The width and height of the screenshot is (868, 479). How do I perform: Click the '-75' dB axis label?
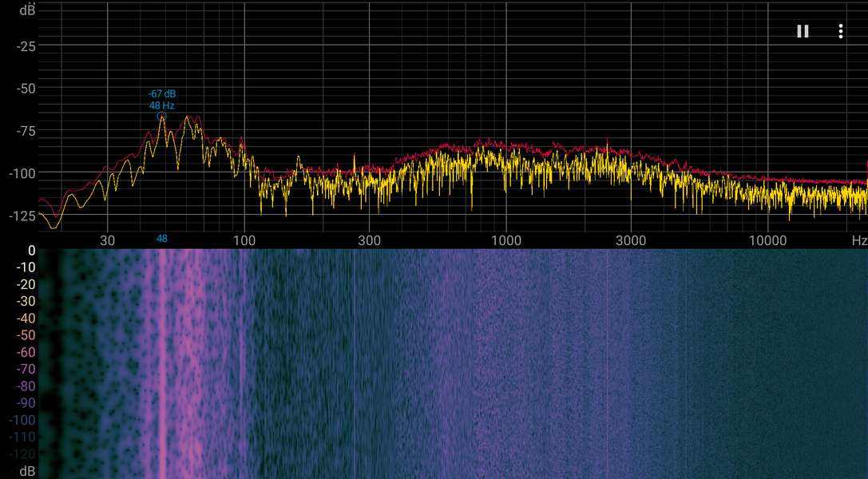[x=26, y=131]
